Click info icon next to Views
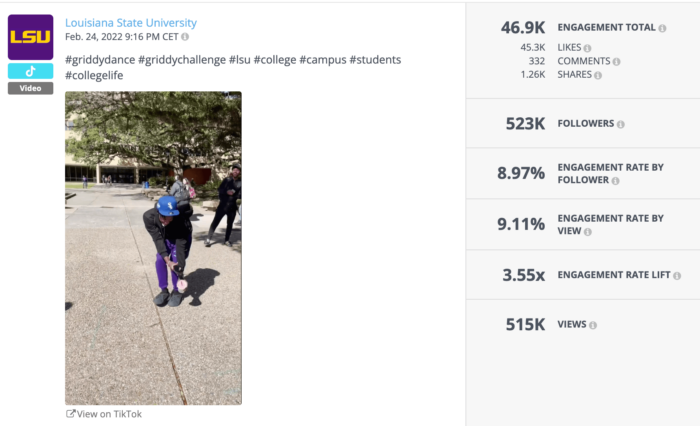 click(x=593, y=325)
